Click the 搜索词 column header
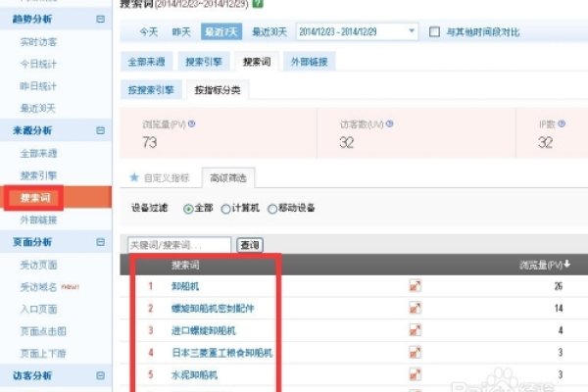The image size is (588, 392). click(x=185, y=265)
